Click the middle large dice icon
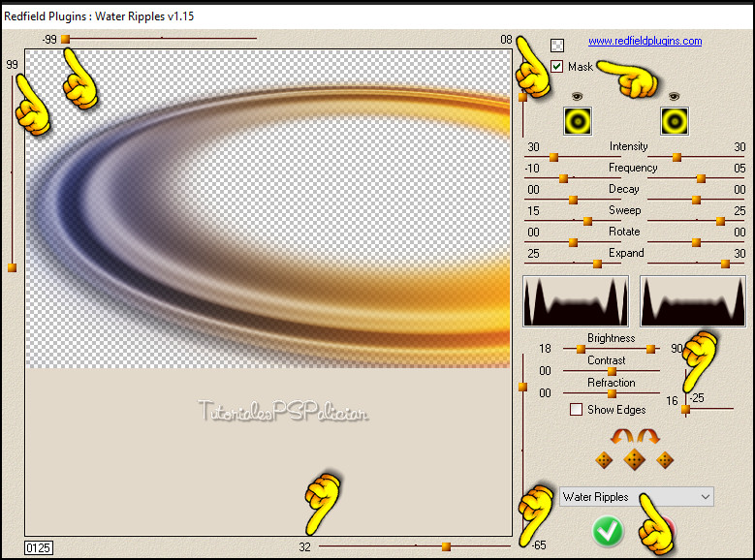Image resolution: width=755 pixels, height=560 pixels. pos(634,459)
